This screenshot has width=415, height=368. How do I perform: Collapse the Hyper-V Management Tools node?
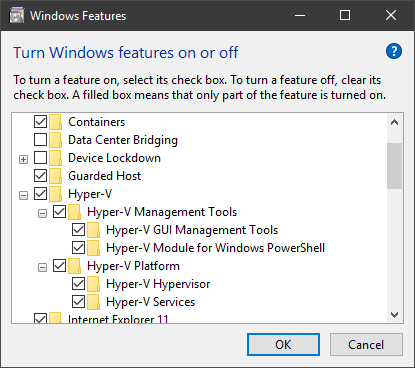point(42,214)
